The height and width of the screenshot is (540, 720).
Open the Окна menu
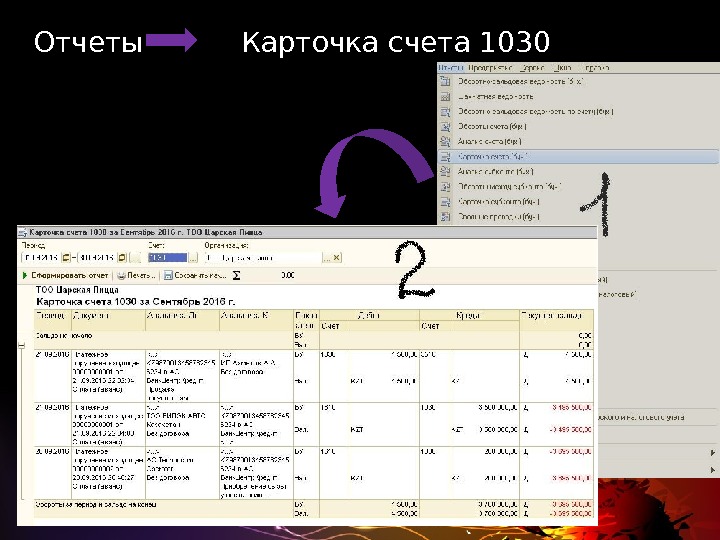pyautogui.click(x=562, y=68)
